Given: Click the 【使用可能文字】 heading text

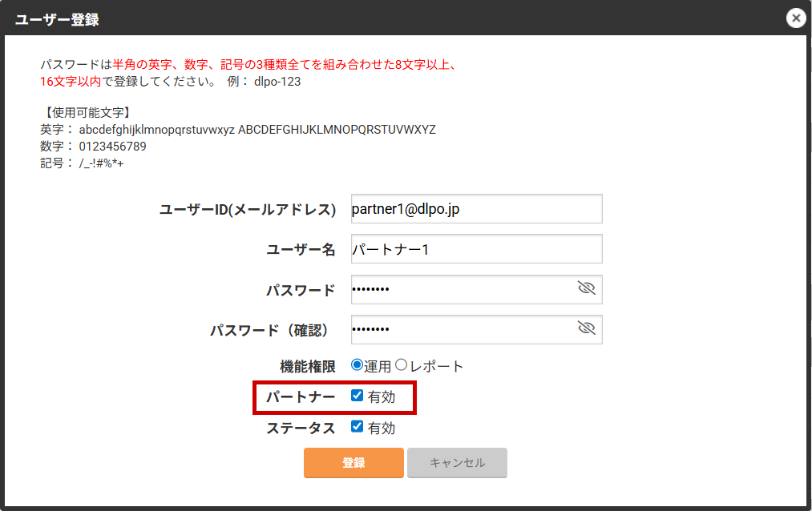Looking at the screenshot, I should coord(87,112).
